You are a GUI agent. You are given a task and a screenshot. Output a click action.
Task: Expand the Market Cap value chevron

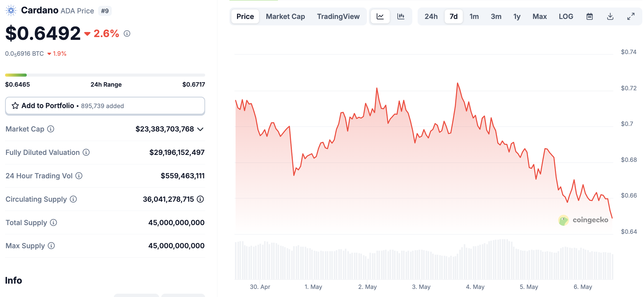click(x=200, y=129)
